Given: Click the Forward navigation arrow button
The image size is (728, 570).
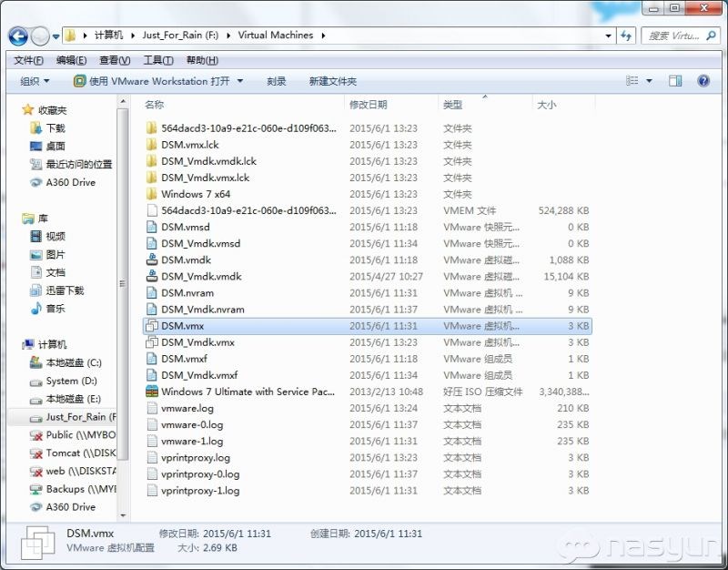Looking at the screenshot, I should click(40, 36).
